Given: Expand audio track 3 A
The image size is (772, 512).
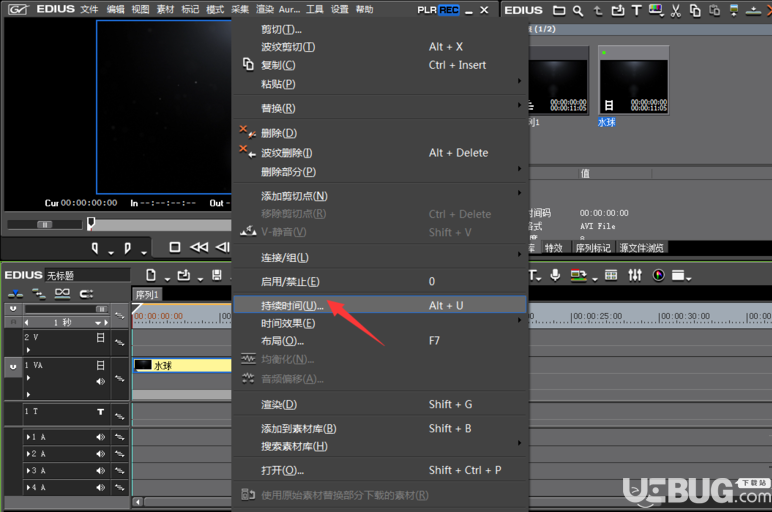Looking at the screenshot, I should click(x=28, y=471).
